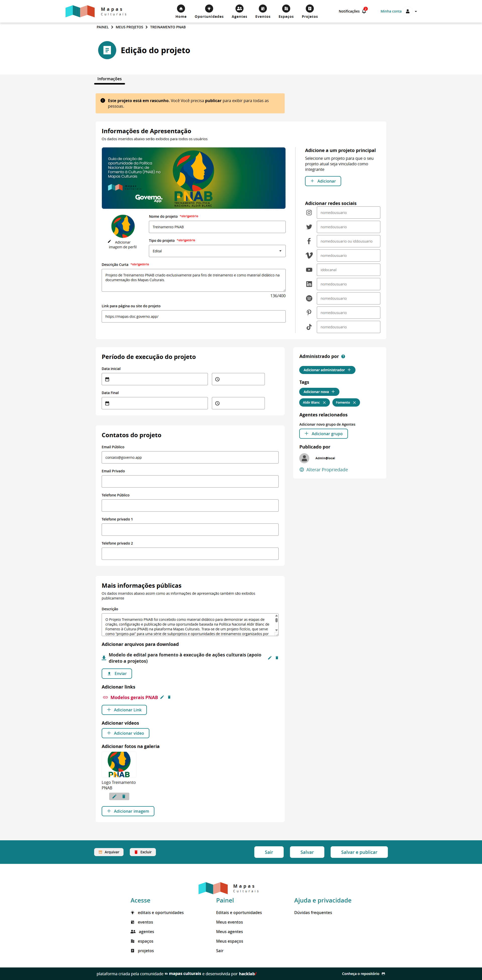
Task: Edit the download file with pencil icon
Action: point(270,658)
